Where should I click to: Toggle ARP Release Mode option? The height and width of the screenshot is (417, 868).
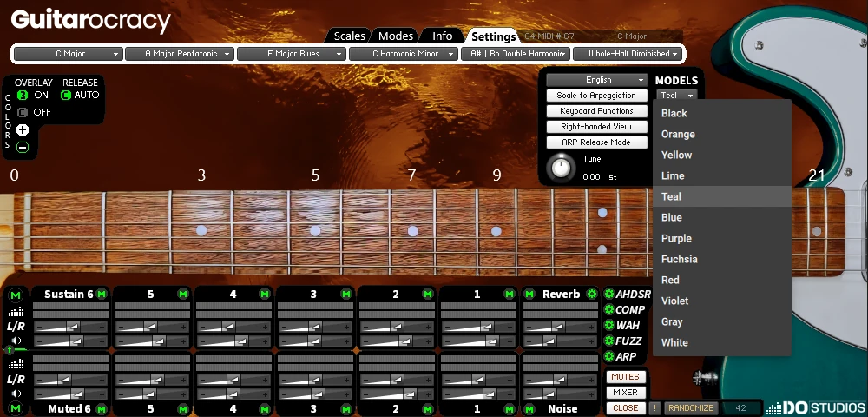point(596,142)
